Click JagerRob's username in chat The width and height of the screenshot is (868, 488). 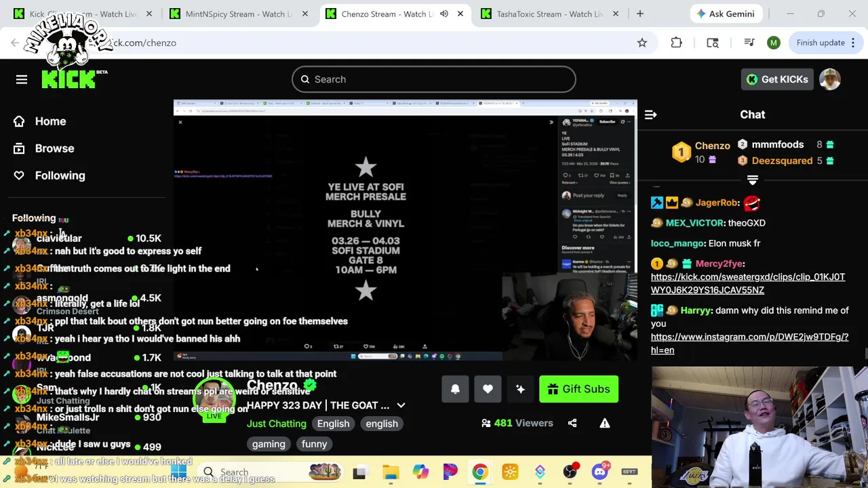[717, 203]
